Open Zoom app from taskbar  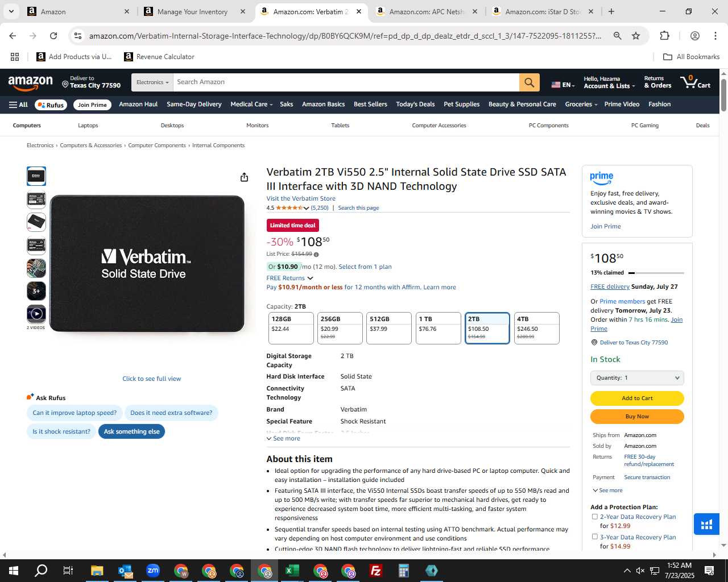tap(152, 571)
